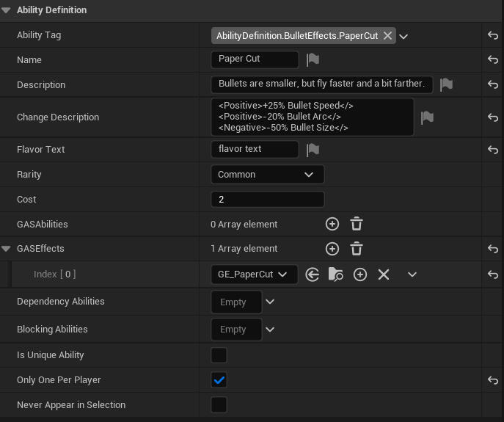Reset Change Description to default
Screen dimensions: 504x422
coord(493,117)
